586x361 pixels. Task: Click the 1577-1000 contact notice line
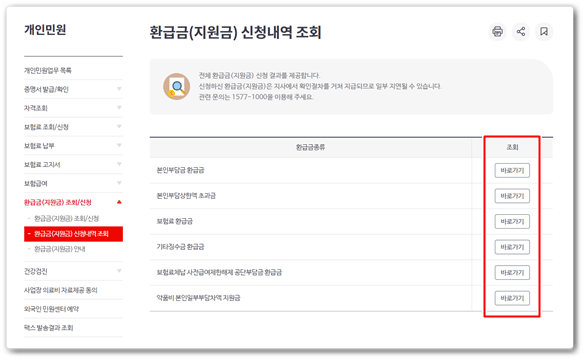click(x=256, y=97)
